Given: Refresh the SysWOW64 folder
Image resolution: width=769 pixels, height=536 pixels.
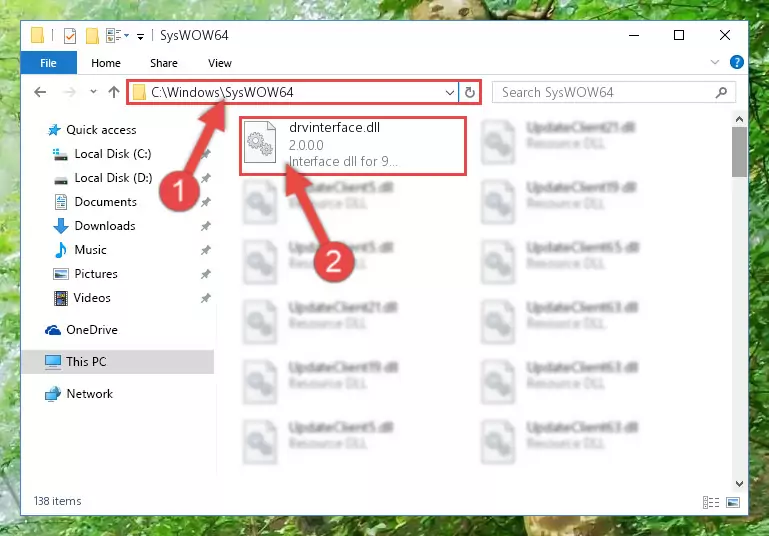Looking at the screenshot, I should (469, 92).
